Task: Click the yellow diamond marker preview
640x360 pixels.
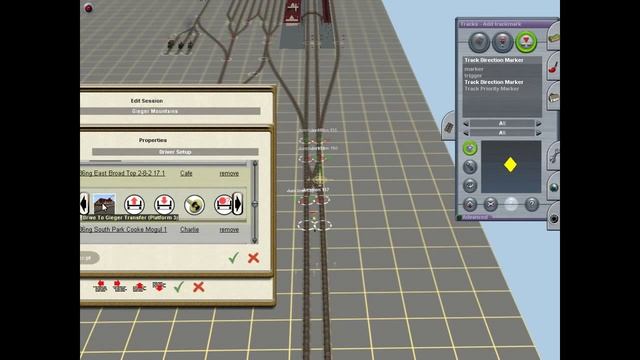Action: click(510, 165)
